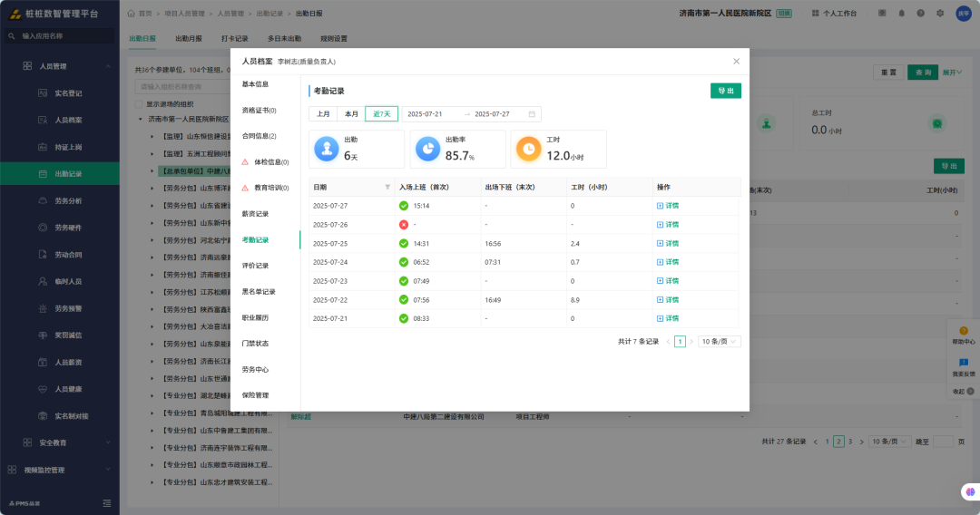The width and height of the screenshot is (980, 515).
Task: Collapse 济南市第一人民医院新院区 tree node
Action: click(141, 119)
